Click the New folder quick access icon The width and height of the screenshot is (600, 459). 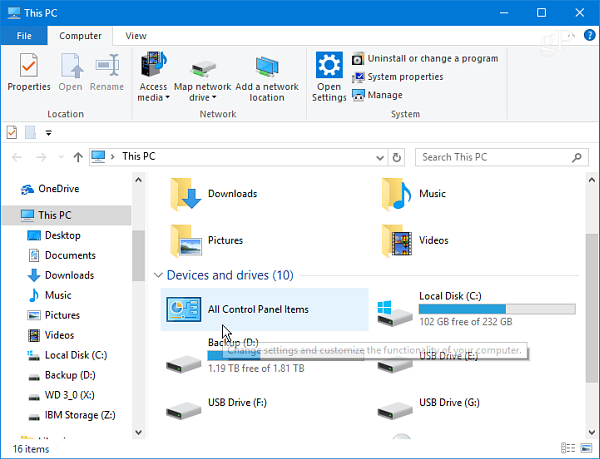pyautogui.click(x=30, y=133)
